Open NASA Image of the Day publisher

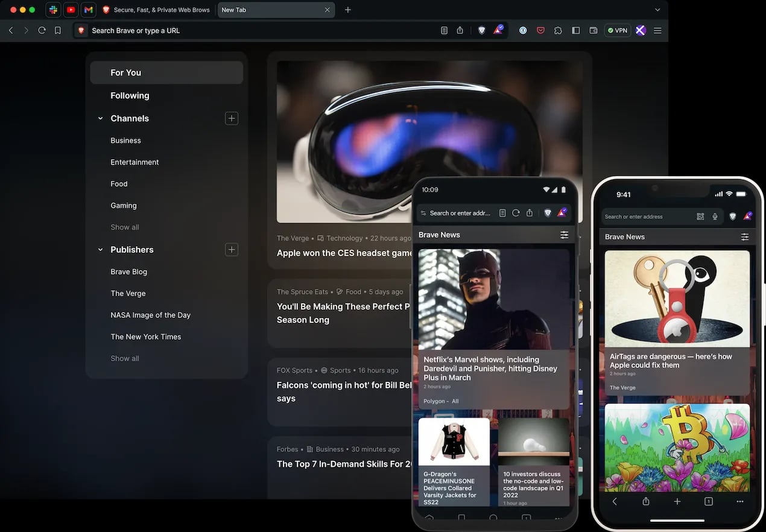click(x=150, y=315)
